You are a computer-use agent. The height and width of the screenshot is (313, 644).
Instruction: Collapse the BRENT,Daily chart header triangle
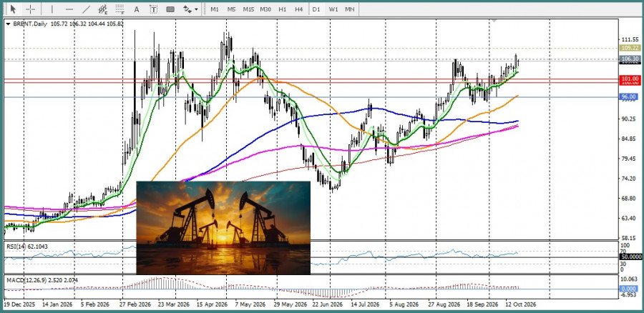click(x=8, y=24)
